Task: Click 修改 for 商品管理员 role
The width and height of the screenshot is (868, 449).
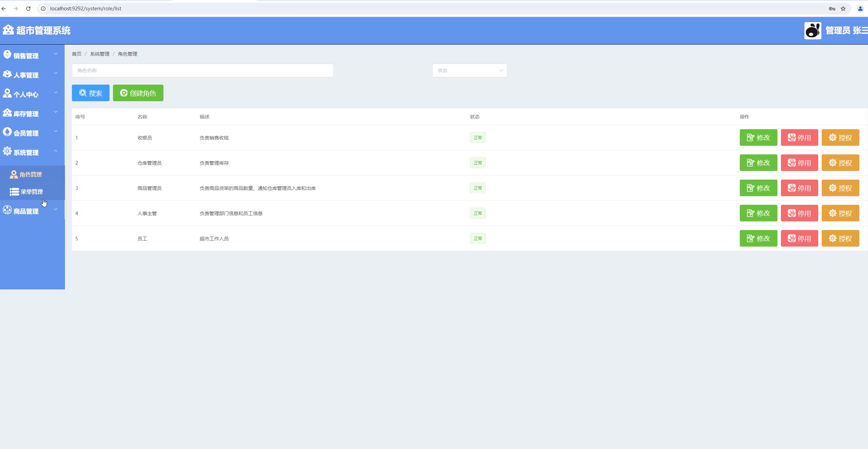Action: 758,188
